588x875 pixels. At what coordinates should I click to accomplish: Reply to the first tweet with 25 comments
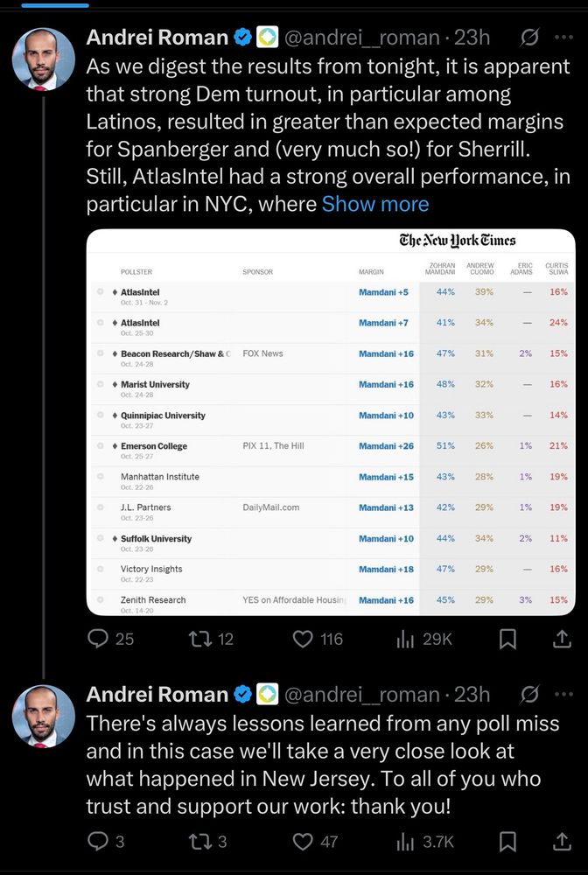[x=110, y=639]
